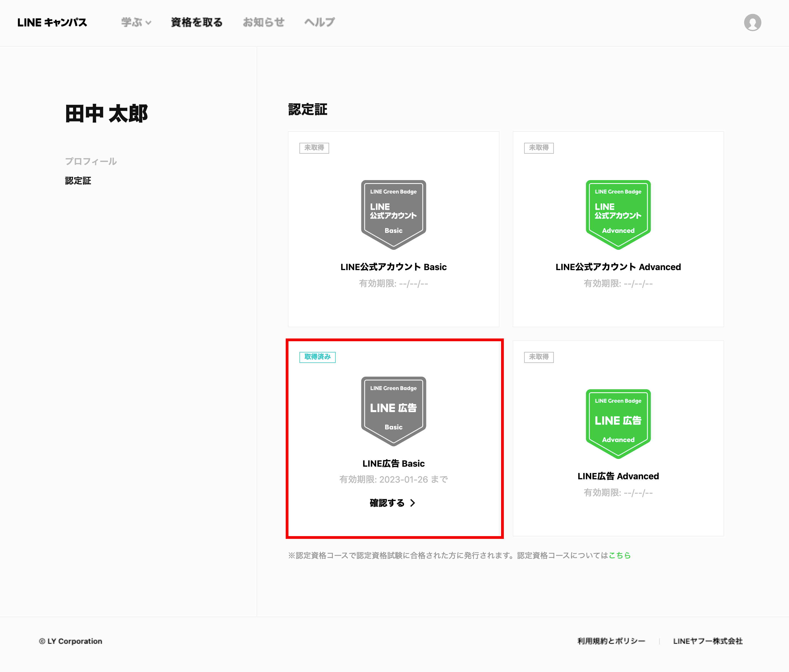Open the 資格を取る menu item
Screen dimensions: 789x672
(x=196, y=23)
